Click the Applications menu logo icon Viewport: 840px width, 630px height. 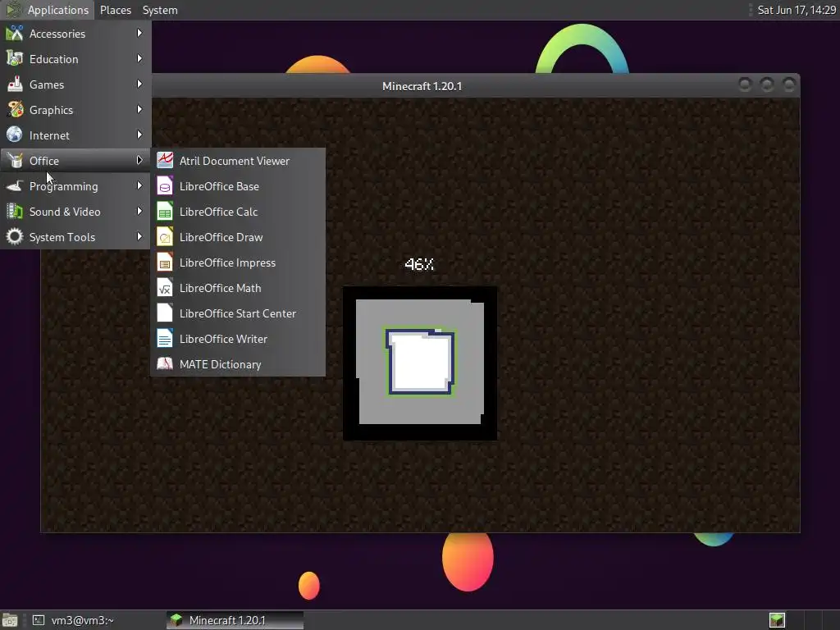(13, 10)
